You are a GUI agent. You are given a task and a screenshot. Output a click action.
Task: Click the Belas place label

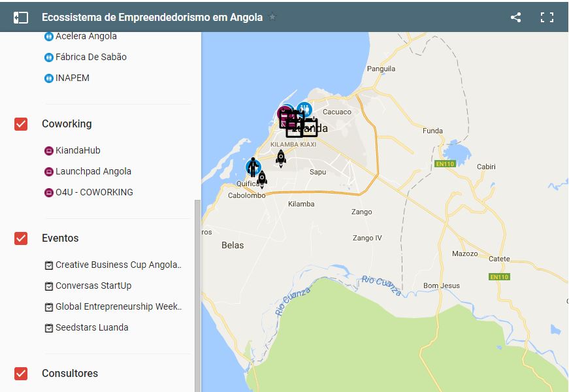coord(233,246)
